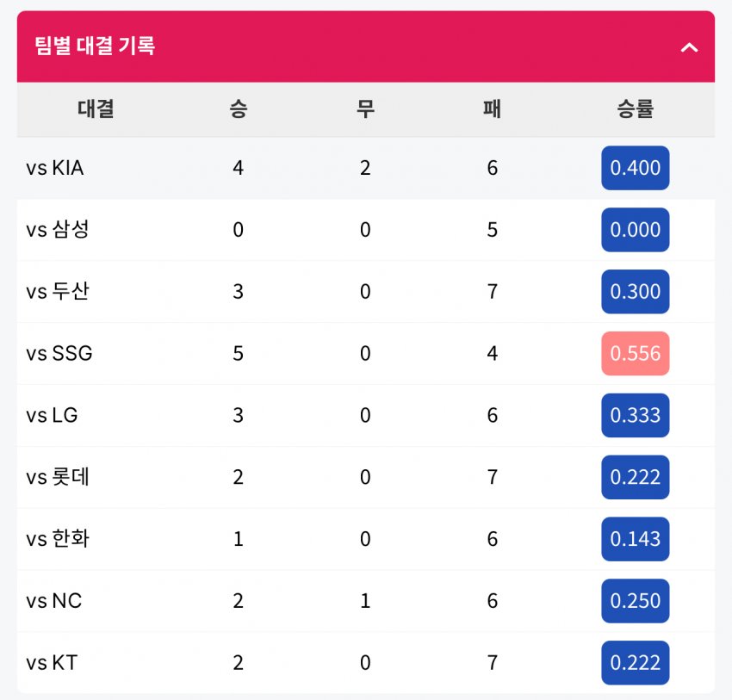Click the 0.000 win rate badge
Screen dimensions: 732x700
636,230
